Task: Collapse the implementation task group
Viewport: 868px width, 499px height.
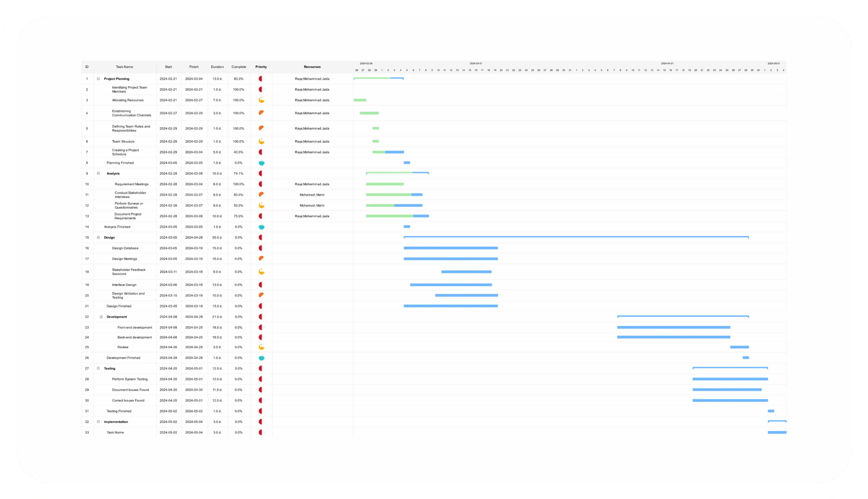Action: pos(98,422)
